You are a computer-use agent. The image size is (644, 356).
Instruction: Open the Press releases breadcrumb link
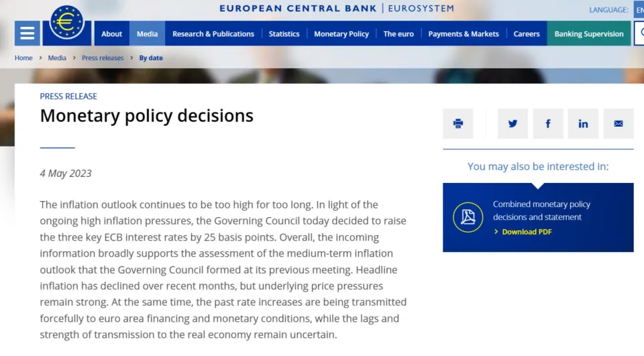point(103,58)
